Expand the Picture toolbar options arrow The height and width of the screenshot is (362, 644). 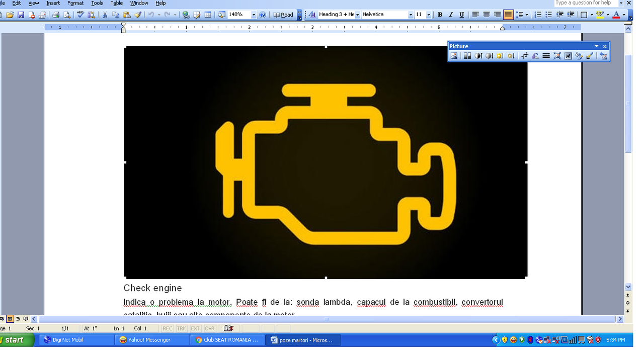pyautogui.click(x=597, y=46)
